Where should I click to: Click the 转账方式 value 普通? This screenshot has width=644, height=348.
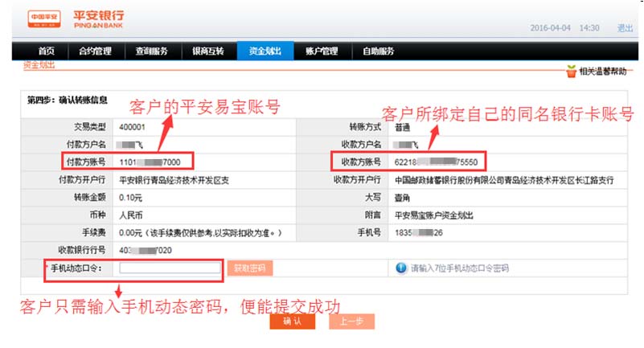[x=403, y=128]
